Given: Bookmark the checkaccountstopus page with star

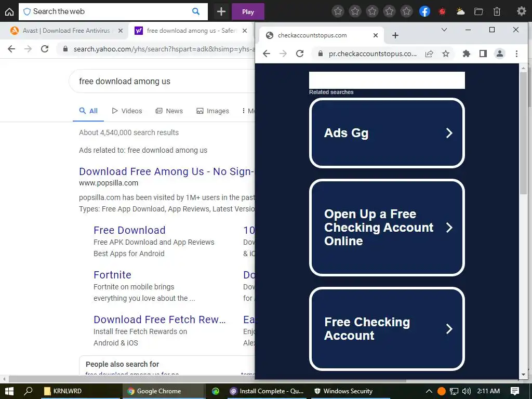Looking at the screenshot, I should click(445, 54).
